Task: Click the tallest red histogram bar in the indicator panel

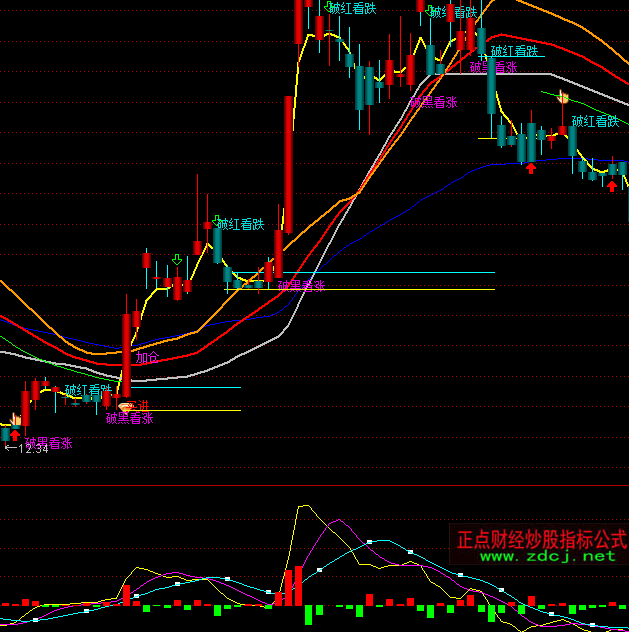Action: point(297,585)
